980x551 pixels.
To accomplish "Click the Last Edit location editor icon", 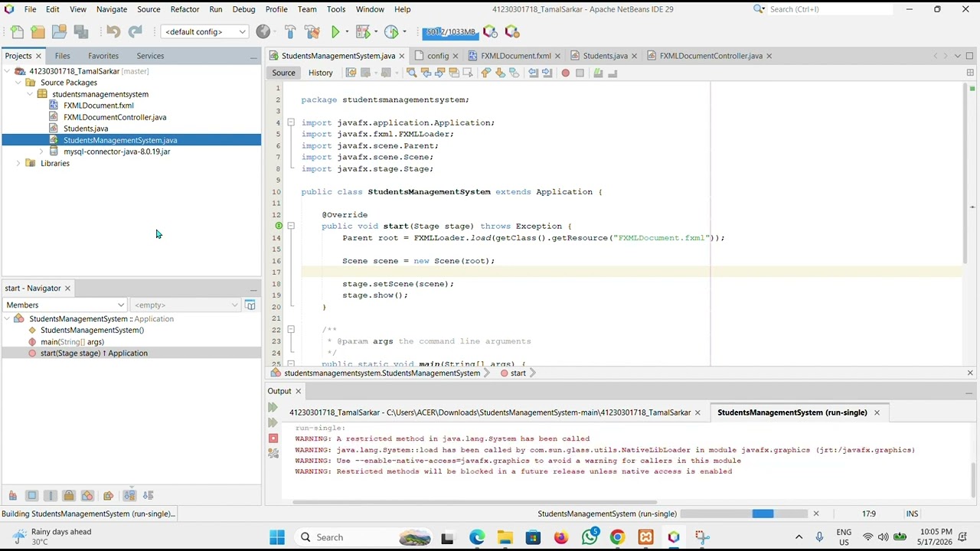I will click(x=351, y=73).
